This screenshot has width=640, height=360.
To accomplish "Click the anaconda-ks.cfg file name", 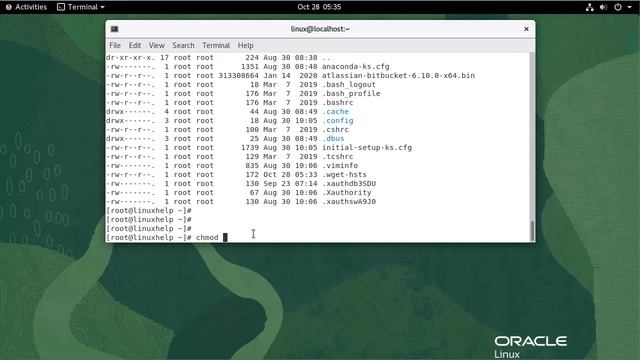I will [356, 67].
